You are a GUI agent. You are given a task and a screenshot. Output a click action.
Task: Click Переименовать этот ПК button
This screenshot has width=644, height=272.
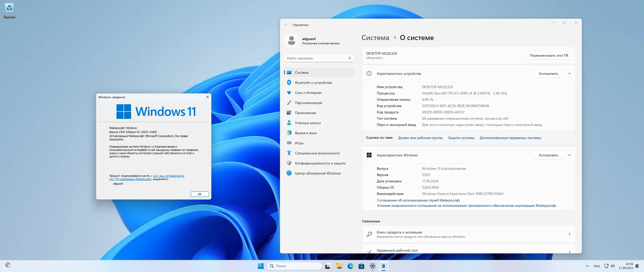point(549,55)
